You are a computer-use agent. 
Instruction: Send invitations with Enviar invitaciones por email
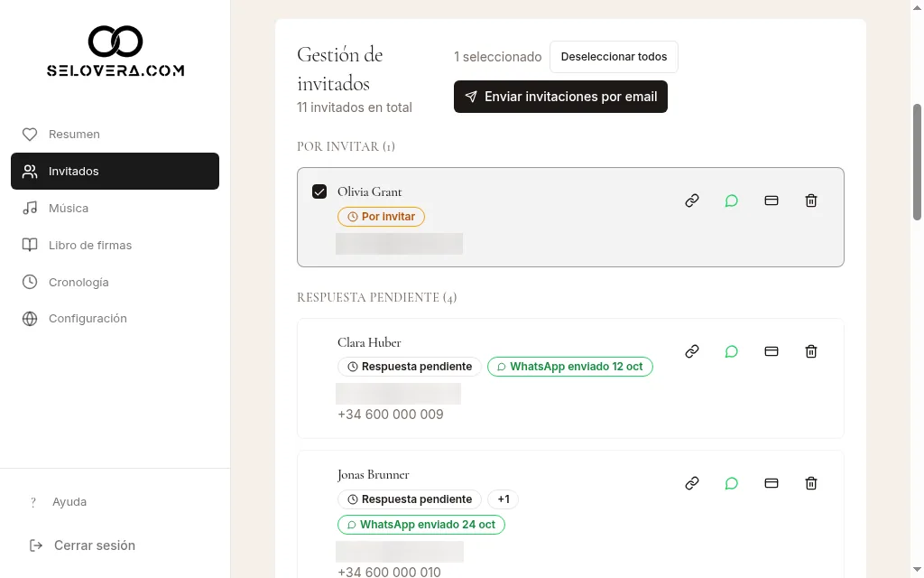[x=560, y=97]
